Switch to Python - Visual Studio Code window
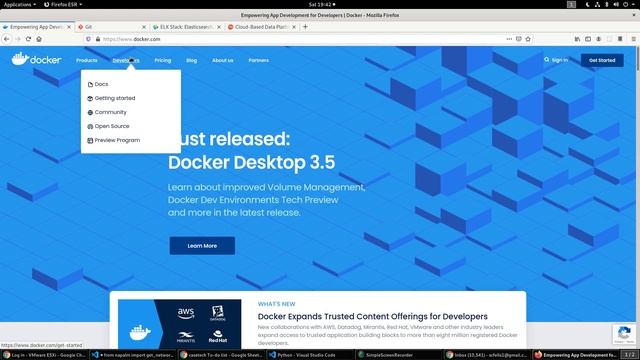This screenshot has width=640, height=360. (x=310, y=355)
